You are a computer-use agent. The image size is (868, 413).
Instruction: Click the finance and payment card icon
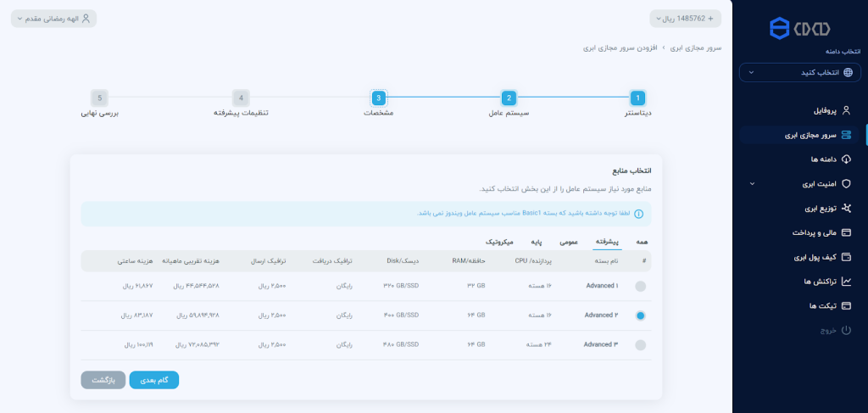(845, 232)
